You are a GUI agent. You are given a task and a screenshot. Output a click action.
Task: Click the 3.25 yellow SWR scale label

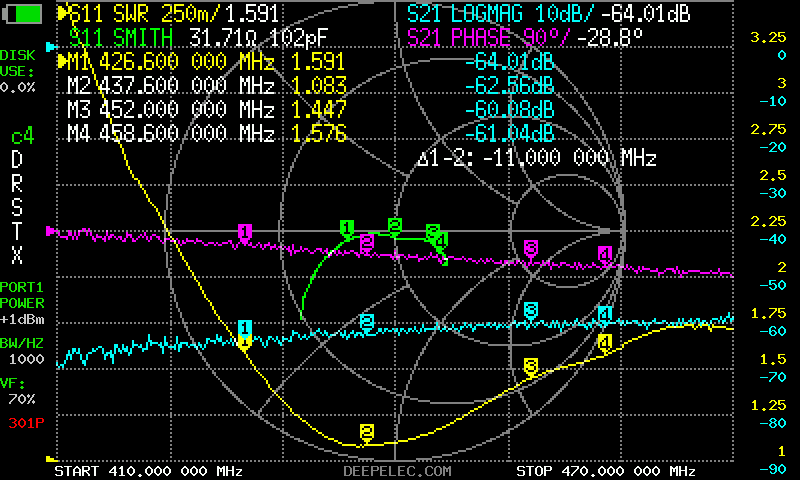pyautogui.click(x=768, y=37)
